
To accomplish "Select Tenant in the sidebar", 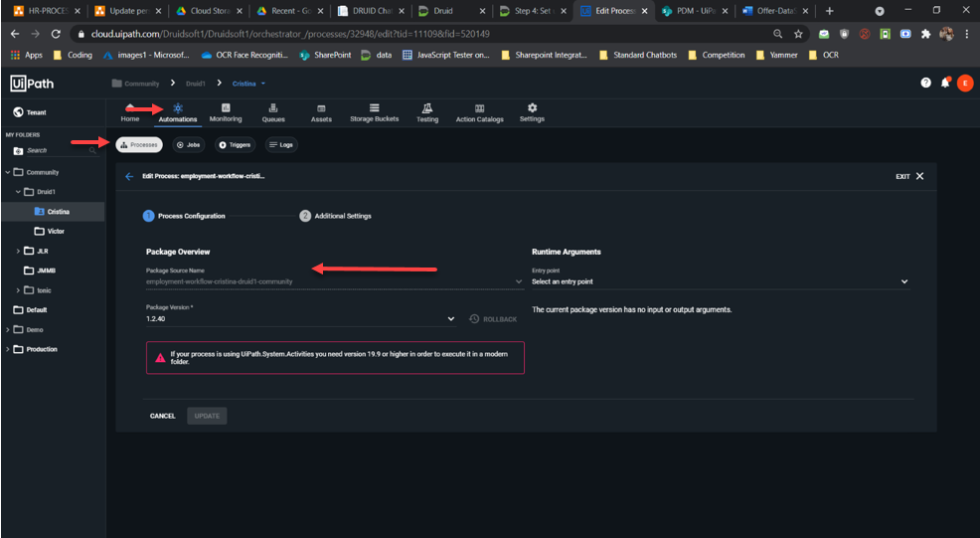I will (30, 112).
